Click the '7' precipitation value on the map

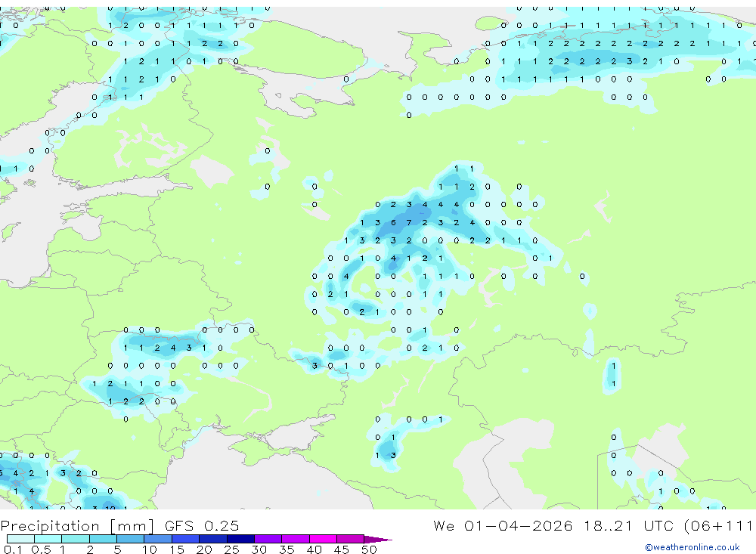point(409,222)
